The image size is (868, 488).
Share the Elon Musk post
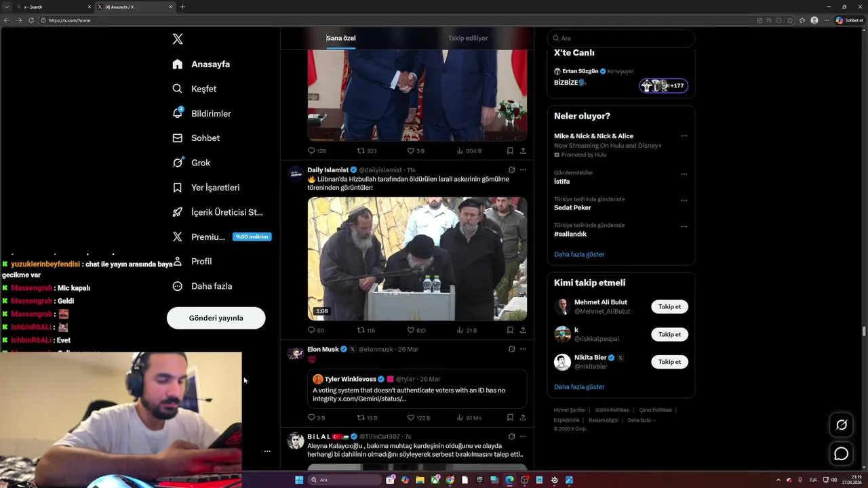pyautogui.click(x=523, y=418)
